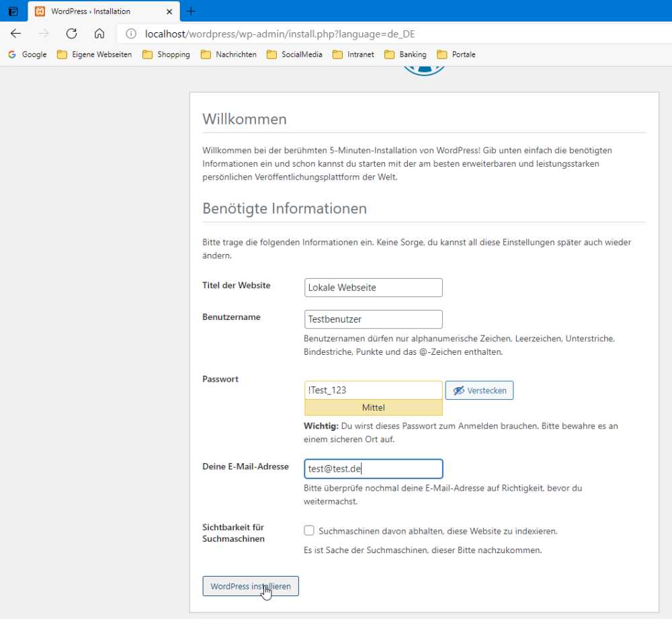Click the Passwort label
The height and width of the screenshot is (619, 672).
pos(220,379)
